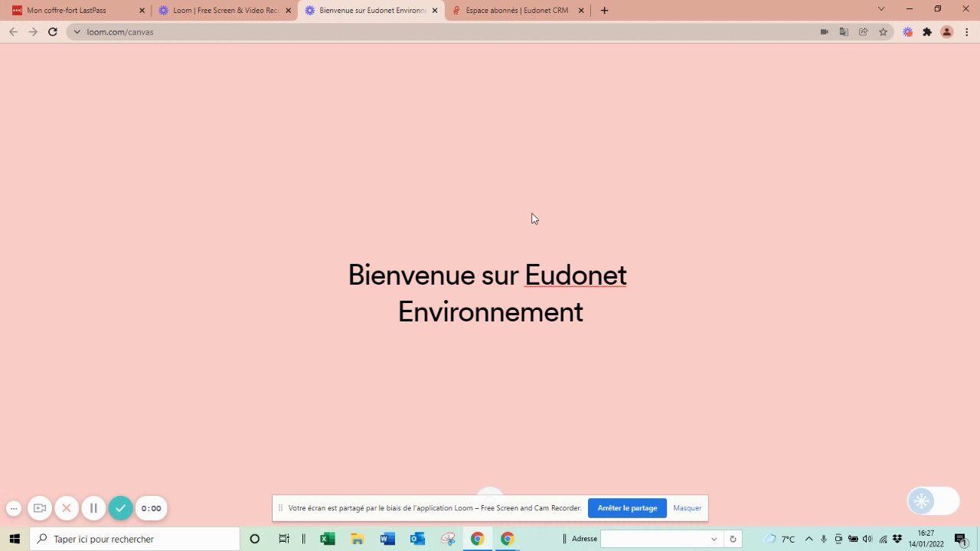This screenshot has height=551, width=980.
Task: Reload the current page
Action: 53,32
